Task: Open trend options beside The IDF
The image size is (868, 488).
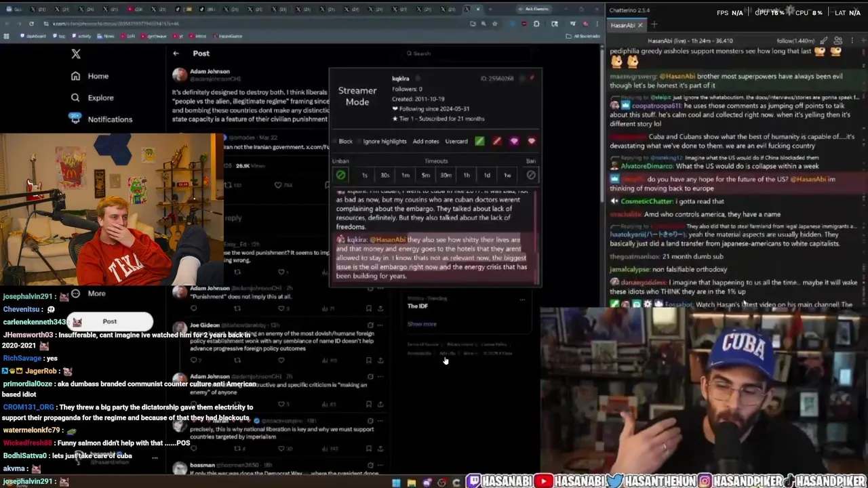Action: click(522, 299)
